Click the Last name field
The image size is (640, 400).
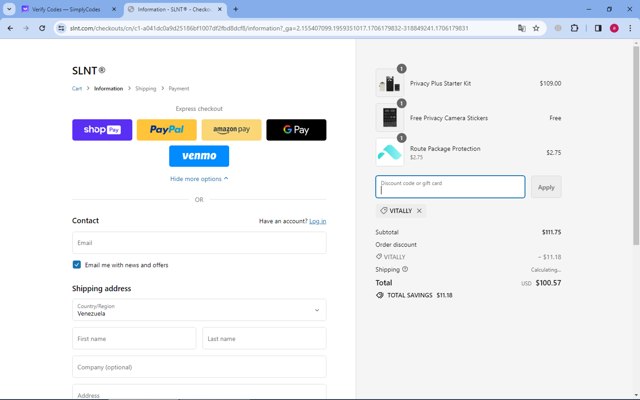click(264, 338)
